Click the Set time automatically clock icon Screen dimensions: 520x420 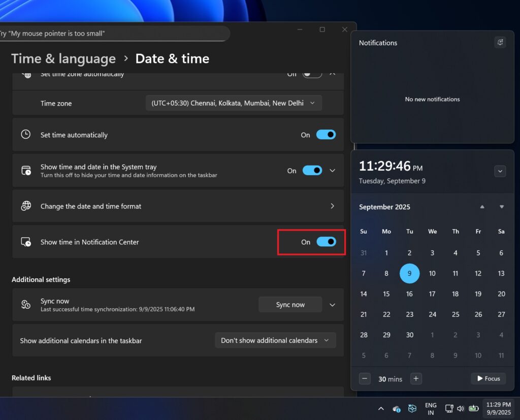[x=25, y=135]
